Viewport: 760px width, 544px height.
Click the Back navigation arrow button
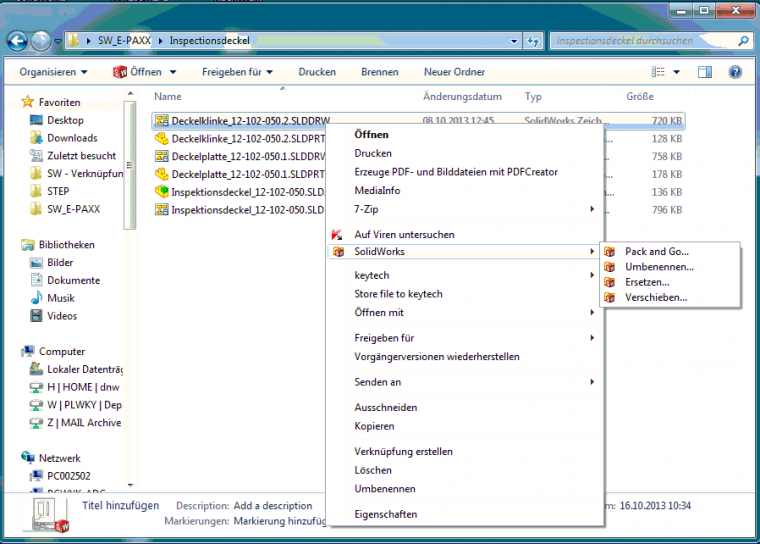[17, 41]
